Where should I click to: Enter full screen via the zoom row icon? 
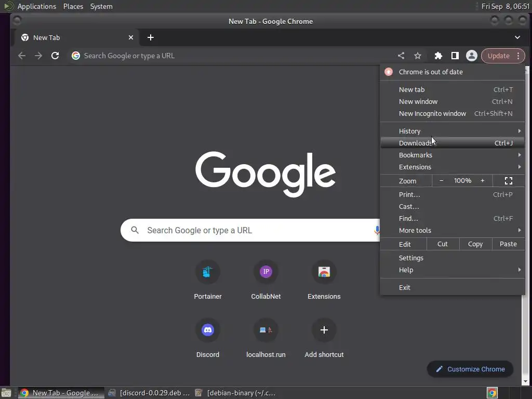click(x=508, y=180)
